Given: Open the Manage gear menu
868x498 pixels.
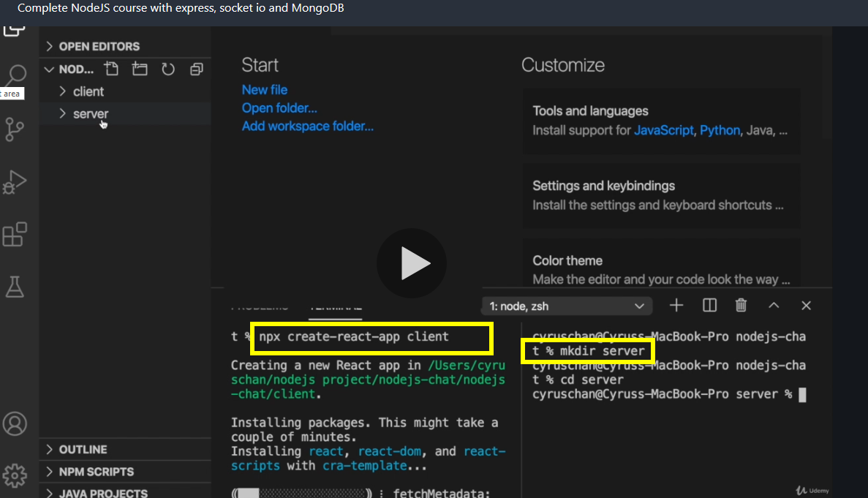Looking at the screenshot, I should coord(15,476).
